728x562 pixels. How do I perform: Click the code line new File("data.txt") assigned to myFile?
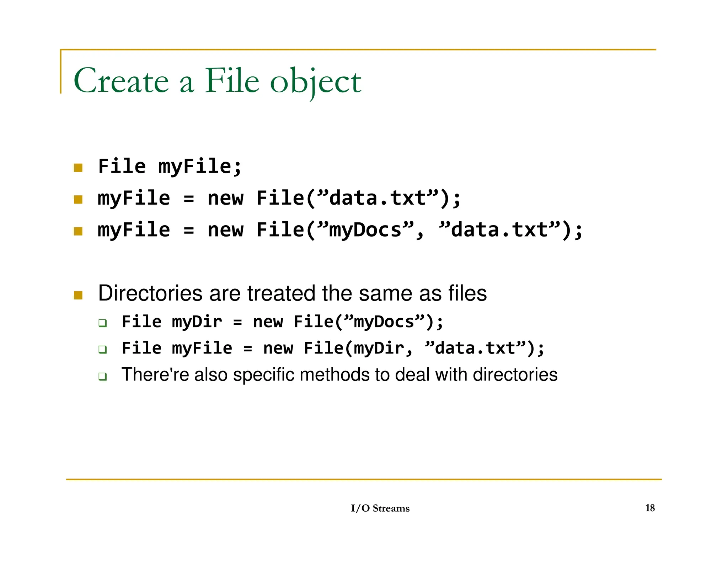[279, 198]
